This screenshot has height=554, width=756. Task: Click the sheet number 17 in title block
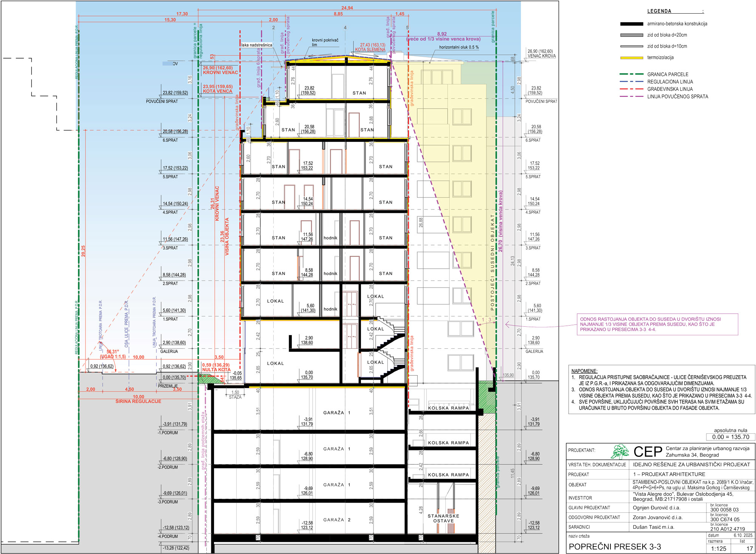point(749,549)
